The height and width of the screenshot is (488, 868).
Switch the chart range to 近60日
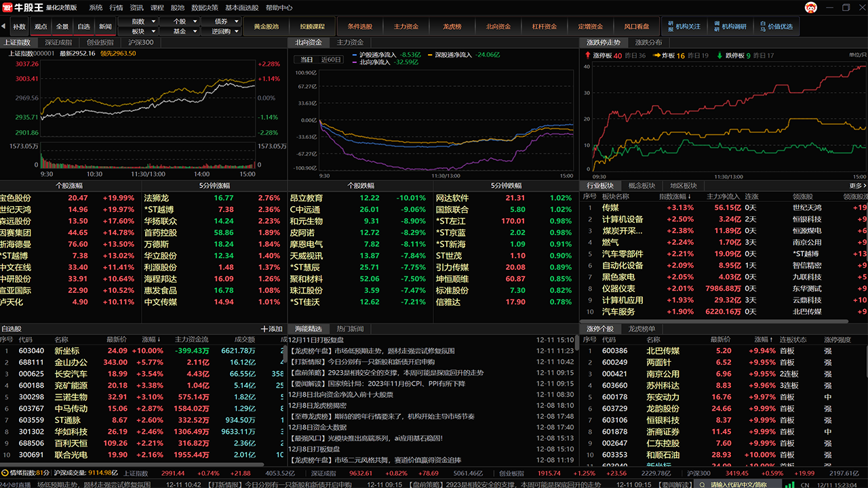[x=332, y=60]
